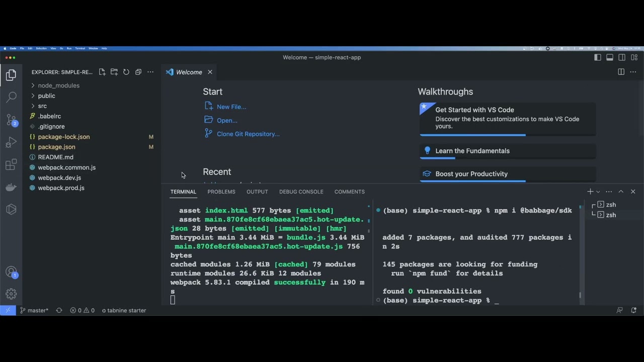This screenshot has height=362, width=644.
Task: Open the Accounts menu icon
Action: pyautogui.click(x=11, y=272)
